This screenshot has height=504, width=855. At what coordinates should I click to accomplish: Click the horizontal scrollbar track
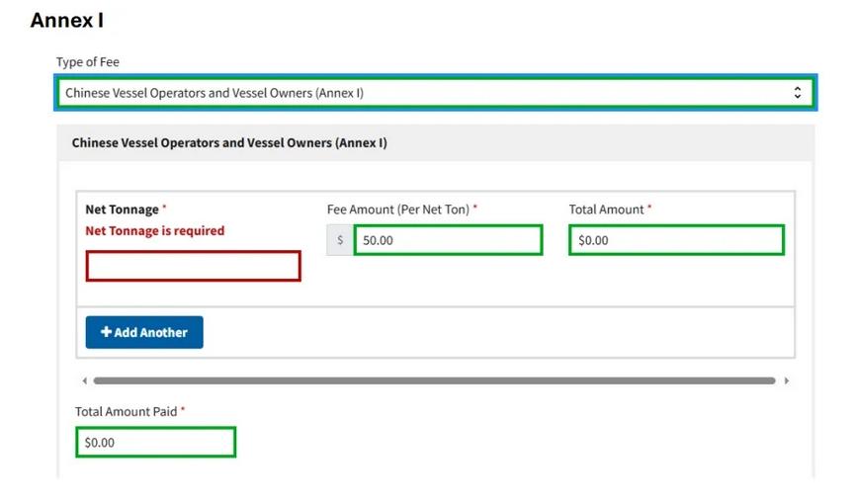[x=435, y=380]
